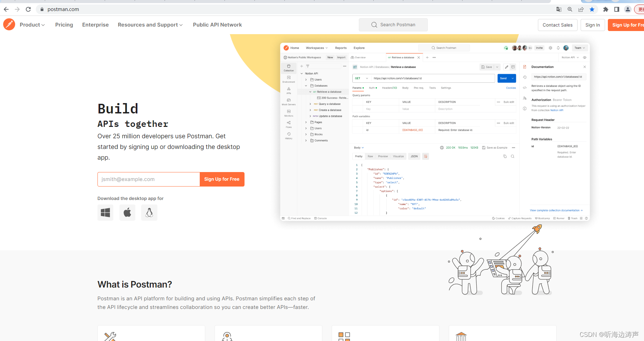This screenshot has height=341, width=644.
Task: Open browser zoom magnifier icon
Action: [570, 9]
